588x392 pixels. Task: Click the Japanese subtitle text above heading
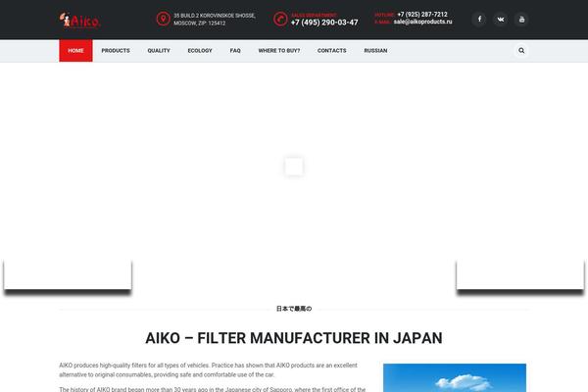pyautogui.click(x=294, y=309)
